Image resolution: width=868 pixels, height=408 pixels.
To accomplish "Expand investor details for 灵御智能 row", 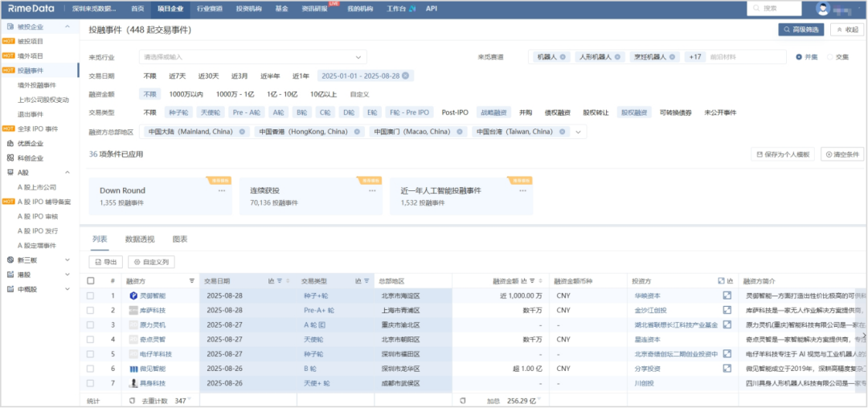I will (x=727, y=296).
